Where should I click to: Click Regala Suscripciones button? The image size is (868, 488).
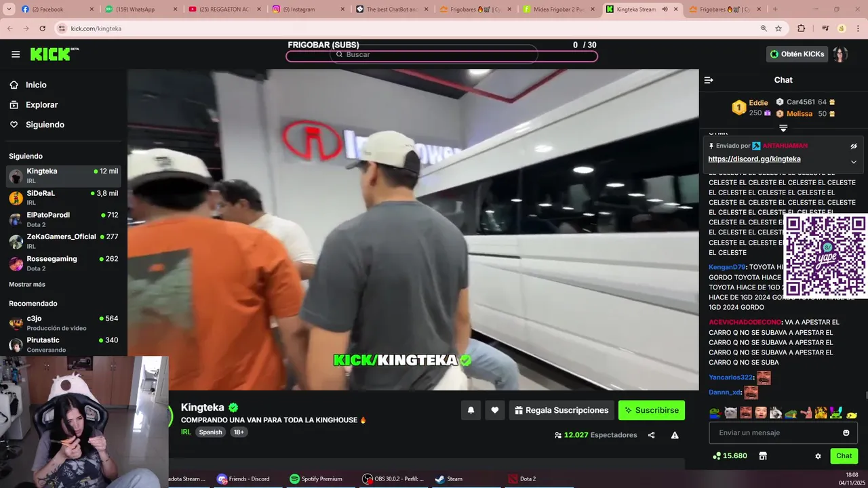561,410
